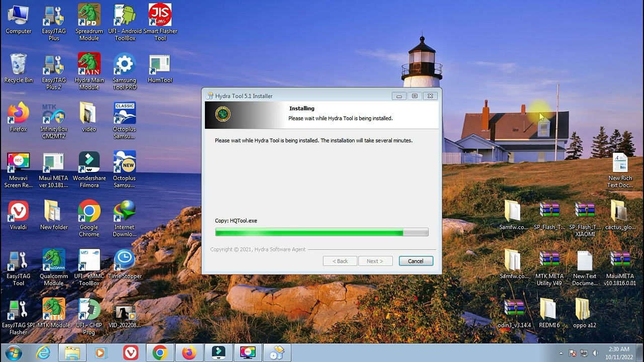Select the Internet Download Manager desktop icon

(125, 218)
